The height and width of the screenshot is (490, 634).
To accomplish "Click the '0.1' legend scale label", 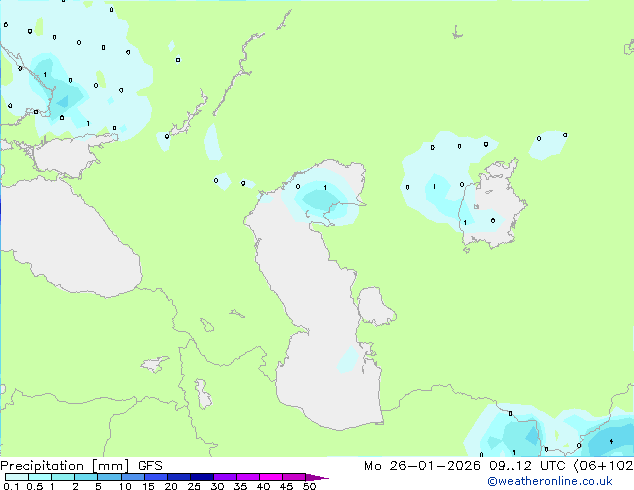I will (11, 486).
